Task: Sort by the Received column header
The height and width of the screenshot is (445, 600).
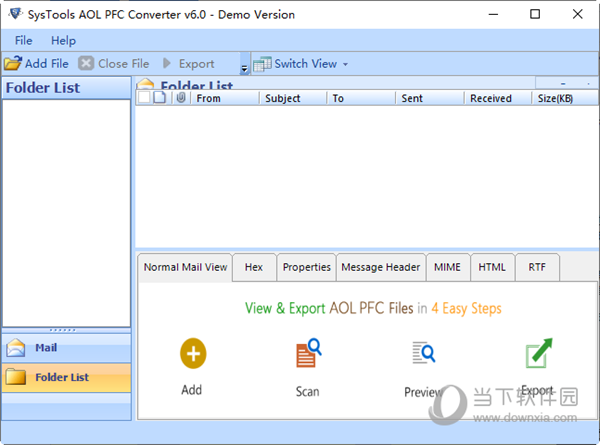Action: pos(498,98)
